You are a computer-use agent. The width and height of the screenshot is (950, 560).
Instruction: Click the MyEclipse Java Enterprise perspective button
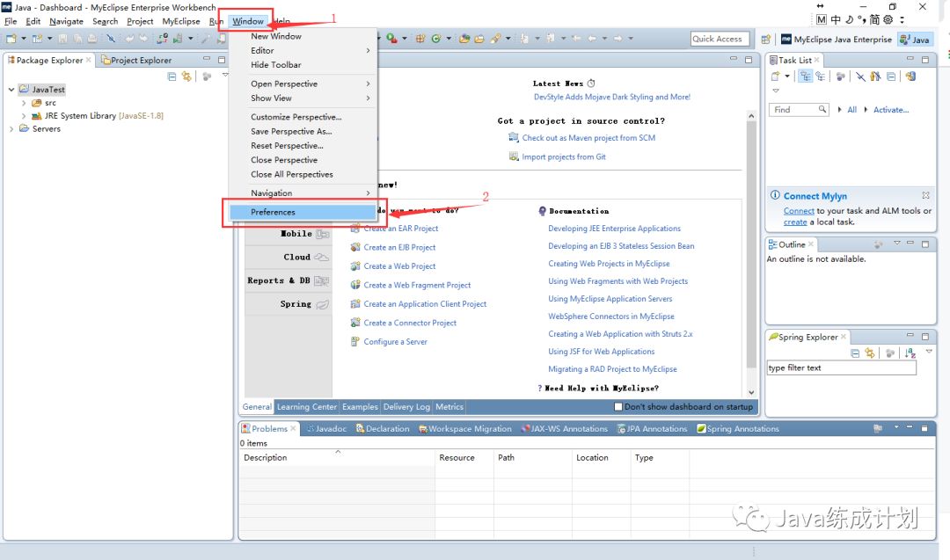coord(837,40)
